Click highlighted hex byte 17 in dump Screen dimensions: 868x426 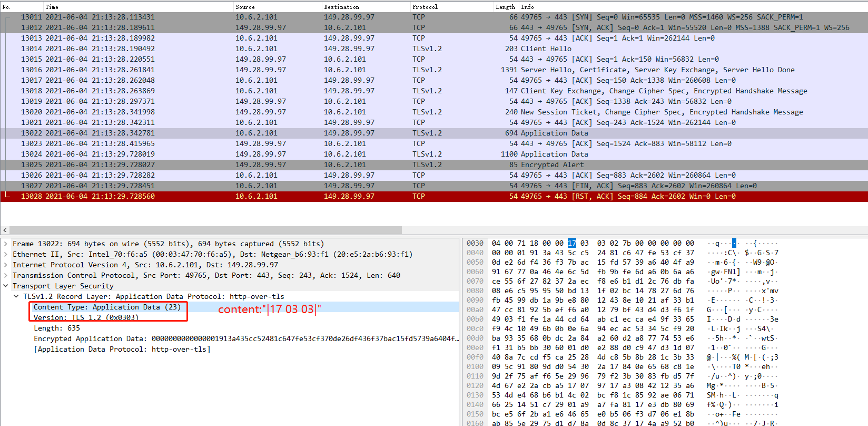click(x=571, y=243)
